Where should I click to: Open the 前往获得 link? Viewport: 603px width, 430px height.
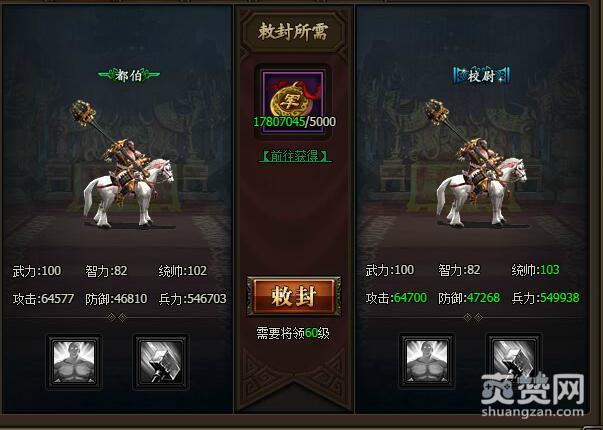coord(295,156)
